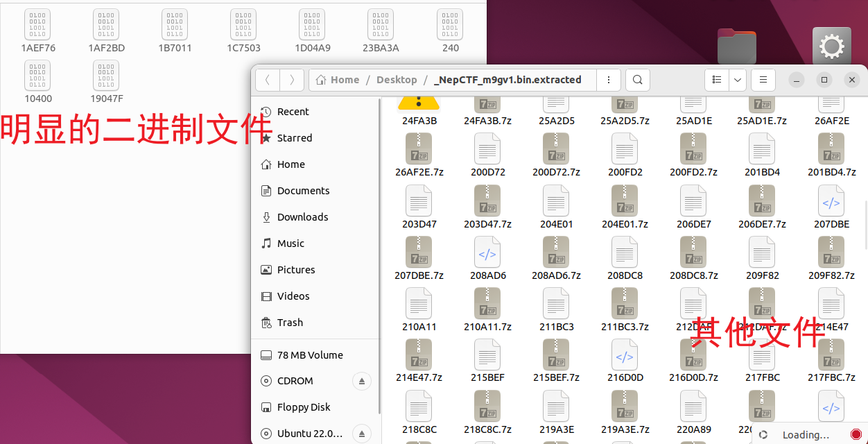868x444 pixels.
Task: Expand the view options dropdown arrow
Action: [x=737, y=80]
